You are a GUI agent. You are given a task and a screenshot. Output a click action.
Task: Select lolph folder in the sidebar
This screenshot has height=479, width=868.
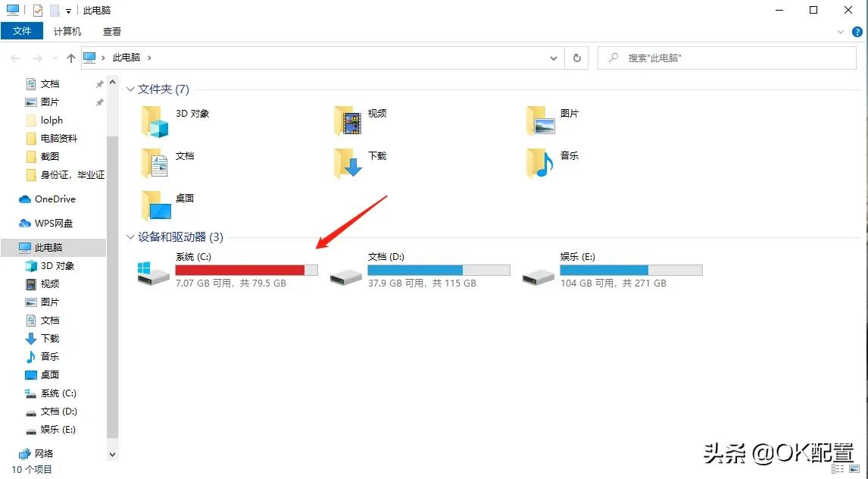53,121
